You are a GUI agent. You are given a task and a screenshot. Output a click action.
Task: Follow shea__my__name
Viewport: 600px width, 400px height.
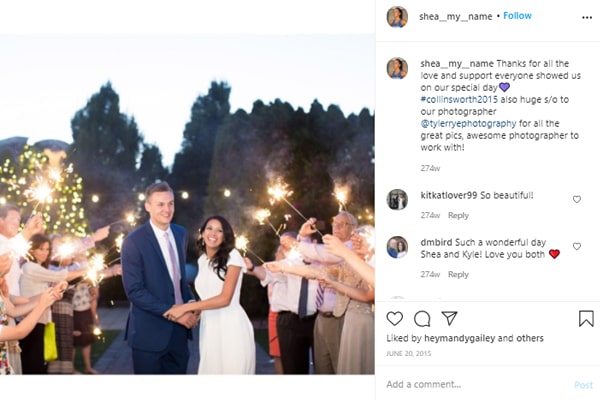tap(517, 16)
